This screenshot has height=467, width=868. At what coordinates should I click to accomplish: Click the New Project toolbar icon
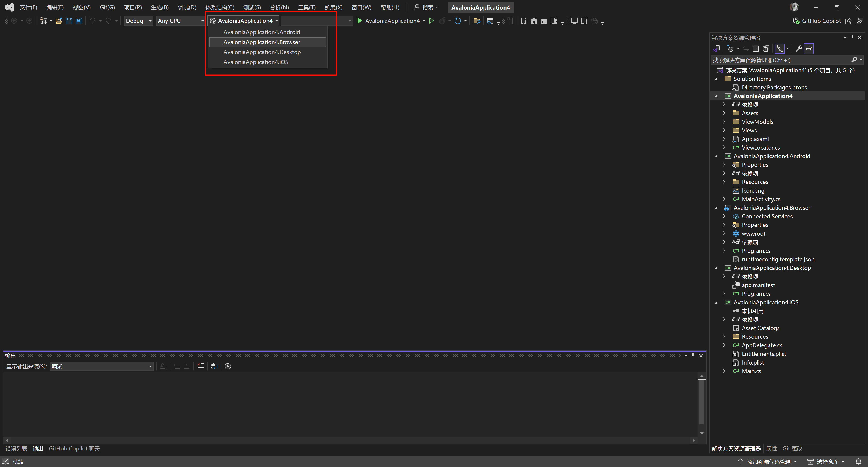point(43,21)
